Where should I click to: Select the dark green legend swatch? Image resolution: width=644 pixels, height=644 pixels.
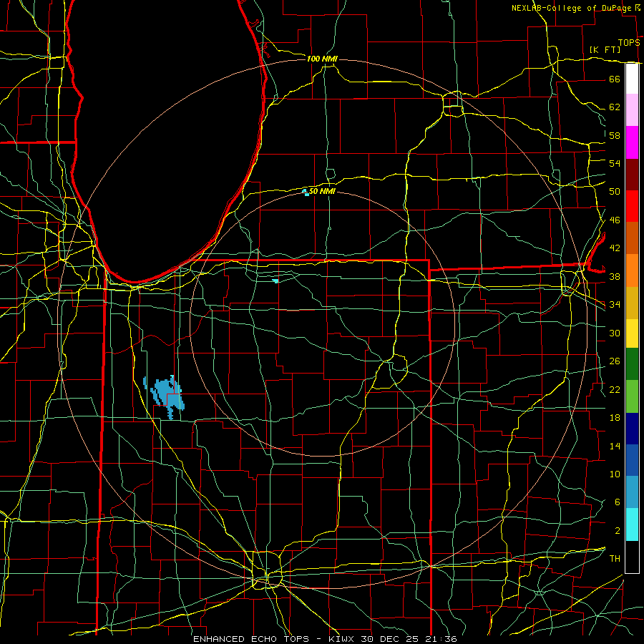coord(632,364)
